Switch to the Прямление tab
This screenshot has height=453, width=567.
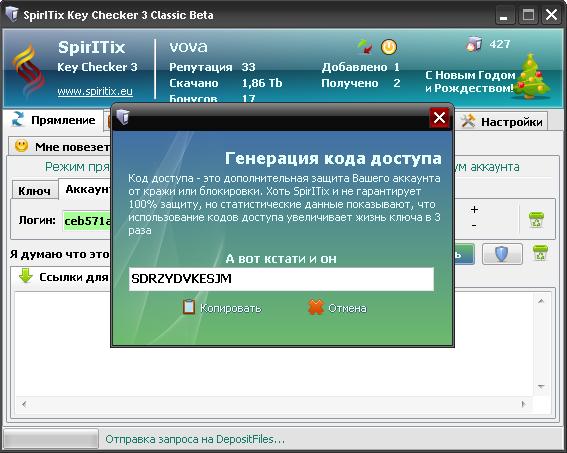[54, 120]
